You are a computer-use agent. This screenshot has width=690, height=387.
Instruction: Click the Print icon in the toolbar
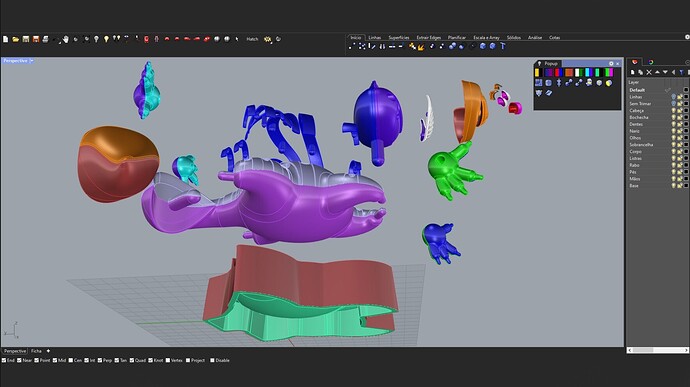coord(45,39)
